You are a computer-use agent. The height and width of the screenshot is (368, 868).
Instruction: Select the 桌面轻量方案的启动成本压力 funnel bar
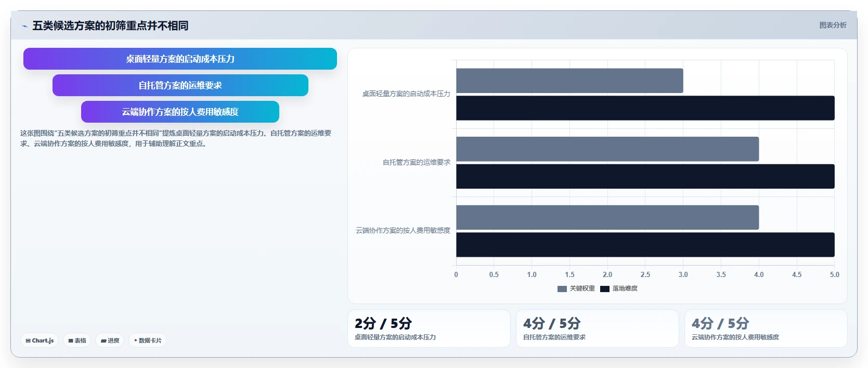click(180, 59)
